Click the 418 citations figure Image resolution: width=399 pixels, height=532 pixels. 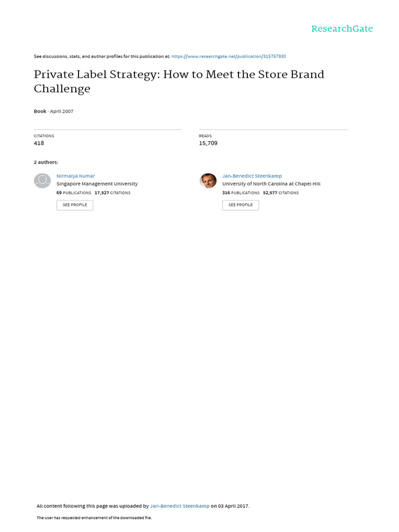tap(39, 143)
